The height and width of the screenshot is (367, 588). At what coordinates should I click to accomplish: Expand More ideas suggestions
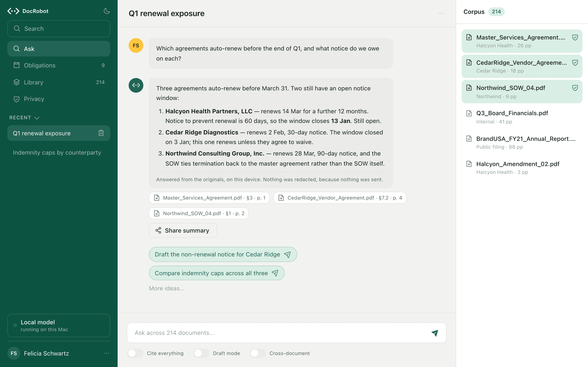(167, 288)
